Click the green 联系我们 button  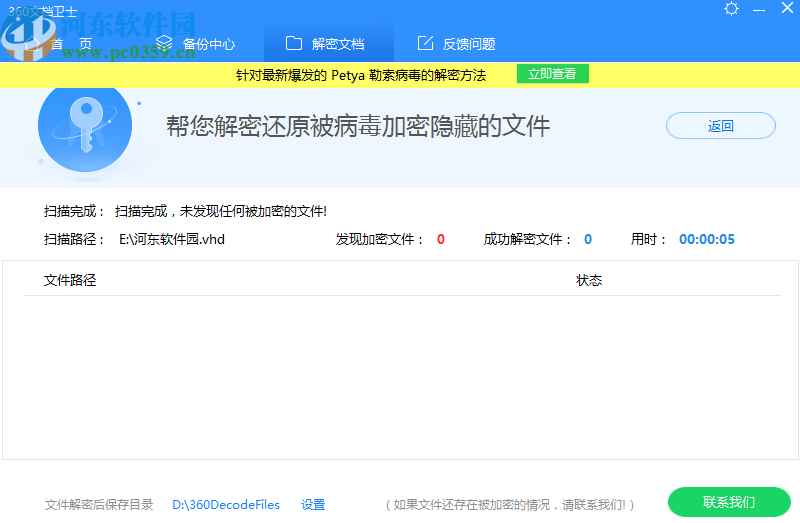(x=729, y=502)
